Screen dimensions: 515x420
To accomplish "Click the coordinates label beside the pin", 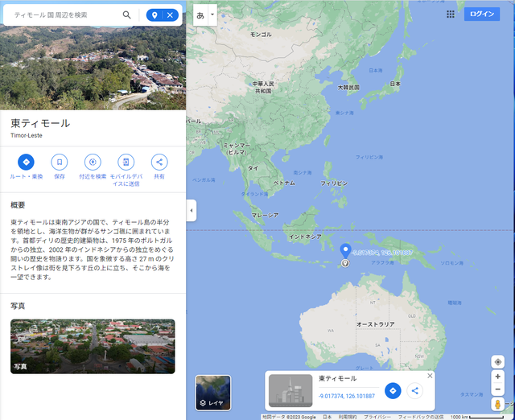I will [382, 253].
